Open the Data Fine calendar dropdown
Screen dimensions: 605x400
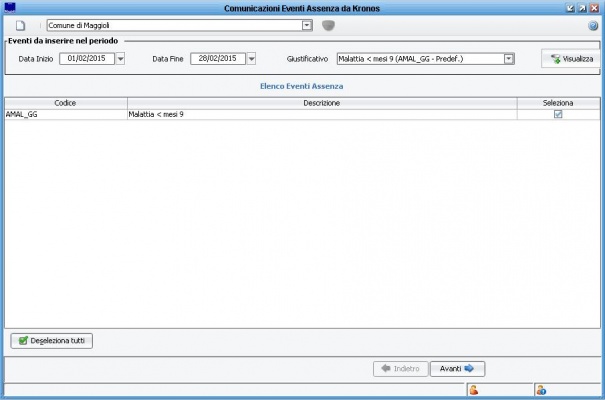click(252, 59)
